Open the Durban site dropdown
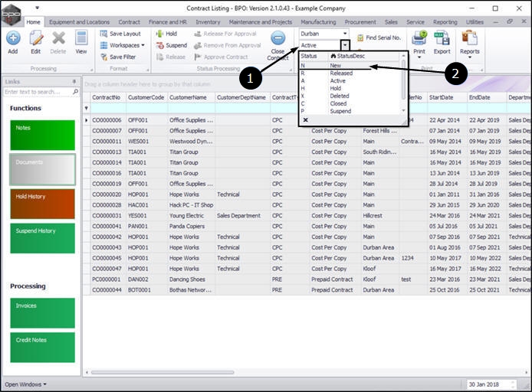The width and height of the screenshot is (532, 392). click(345, 34)
